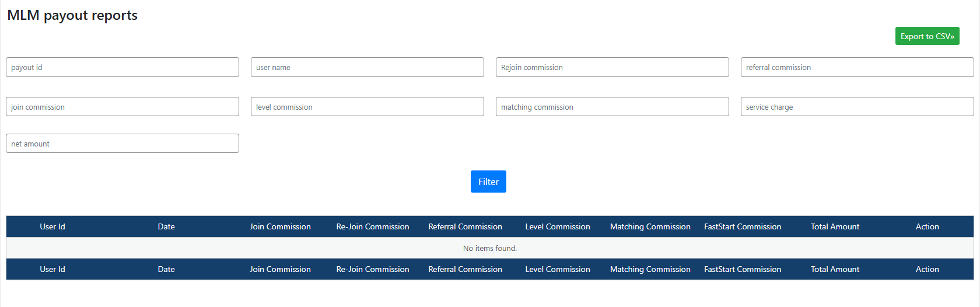Click Re-Join Commission in the bottom footer row
The width and height of the screenshot is (980, 307).
373,269
